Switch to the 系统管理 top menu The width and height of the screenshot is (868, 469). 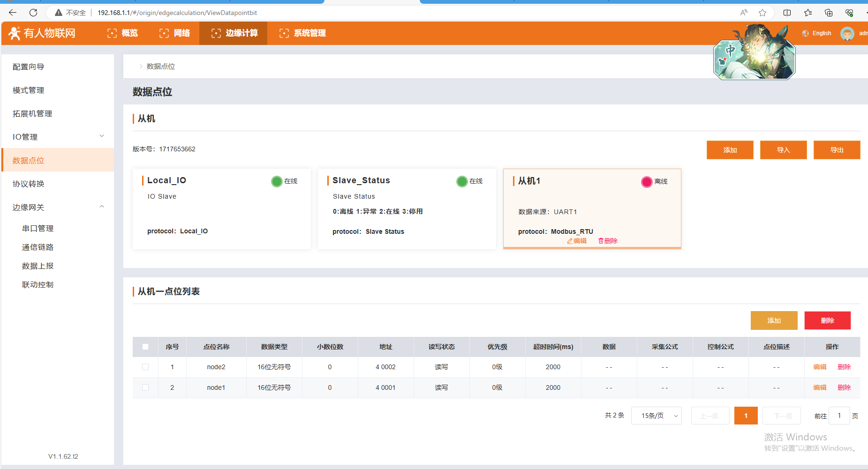[303, 33]
